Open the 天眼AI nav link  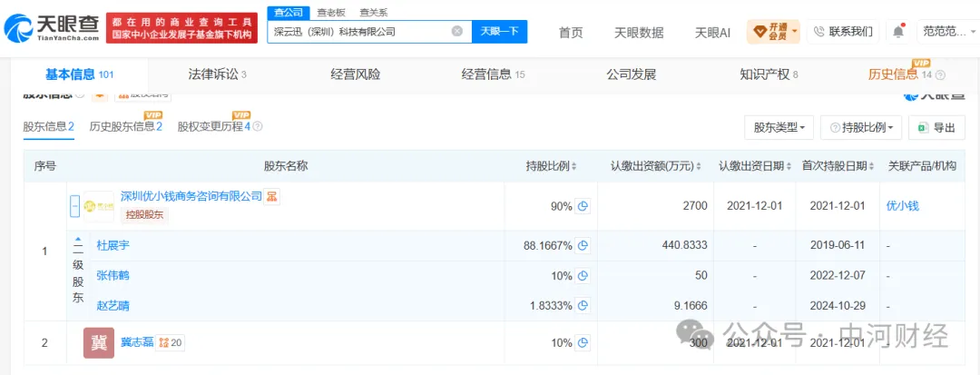(712, 33)
